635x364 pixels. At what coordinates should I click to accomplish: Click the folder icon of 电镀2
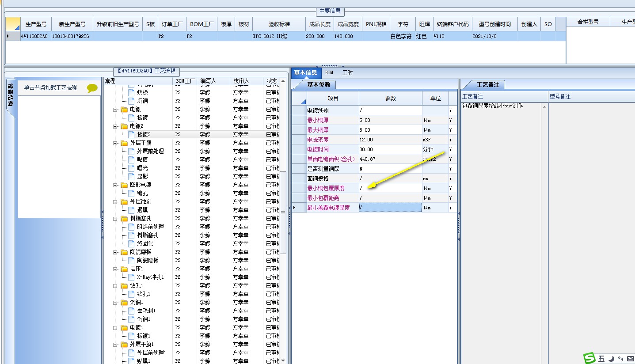click(124, 126)
